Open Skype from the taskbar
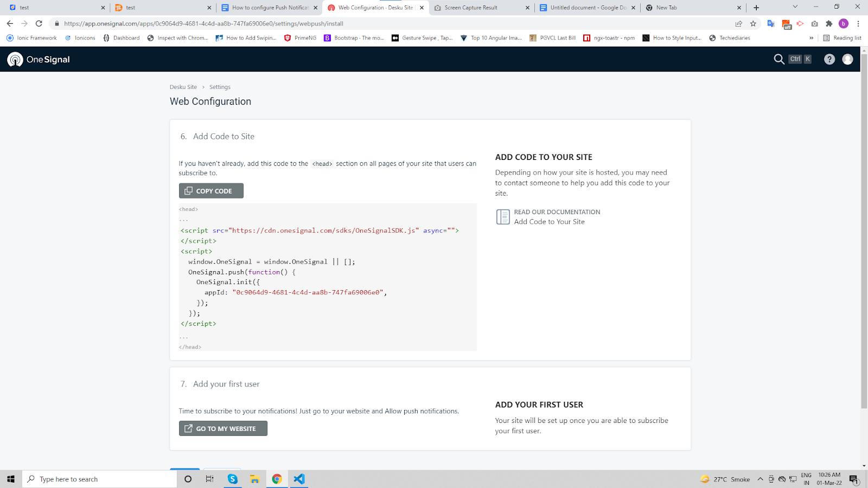This screenshot has height=488, width=868. pos(233,479)
